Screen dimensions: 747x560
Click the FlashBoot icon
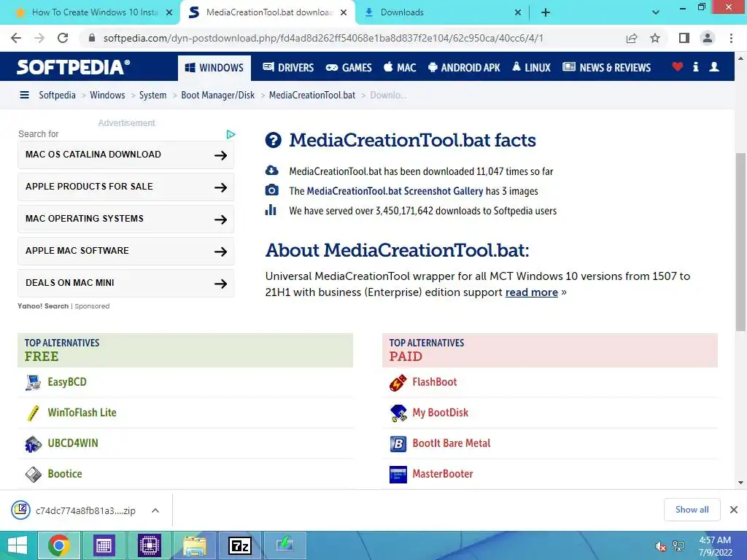[x=398, y=382]
